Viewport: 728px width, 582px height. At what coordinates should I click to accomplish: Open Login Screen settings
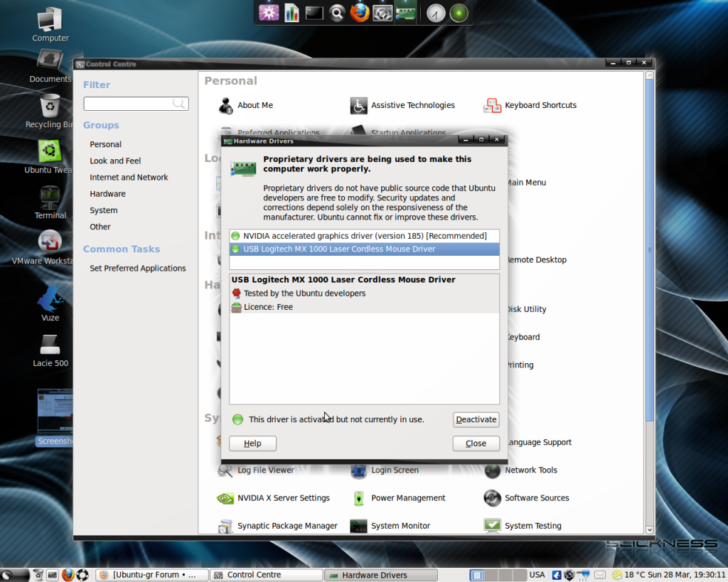[385, 470]
